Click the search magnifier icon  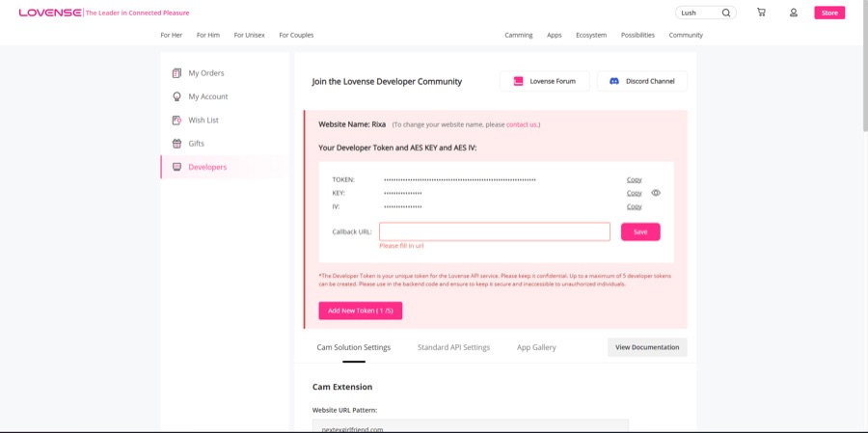tap(725, 13)
